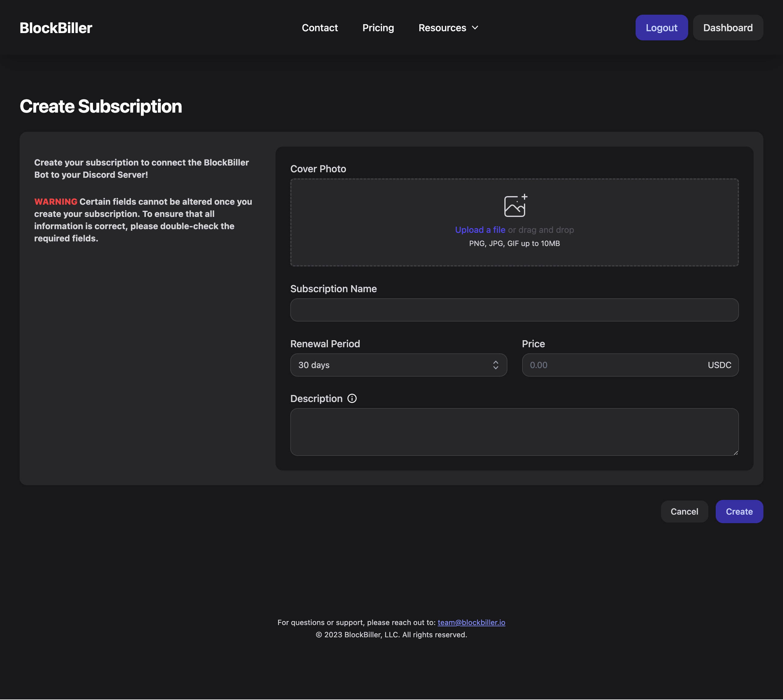This screenshot has height=700, width=783.
Task: Click the Renewal Period up-down arrows
Action: (495, 365)
